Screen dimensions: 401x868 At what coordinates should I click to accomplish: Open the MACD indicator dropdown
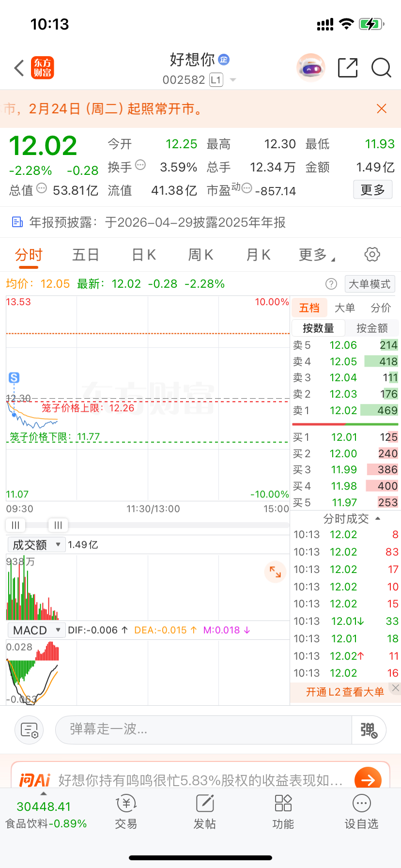(x=36, y=630)
